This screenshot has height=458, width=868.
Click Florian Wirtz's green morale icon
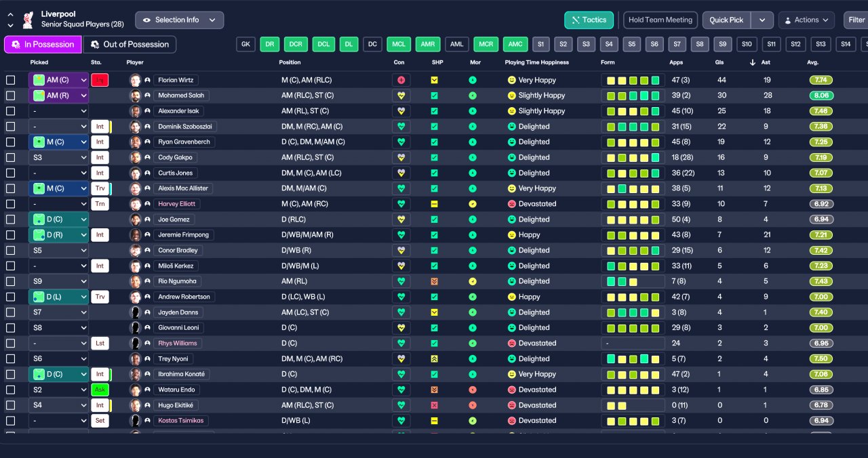tap(473, 80)
